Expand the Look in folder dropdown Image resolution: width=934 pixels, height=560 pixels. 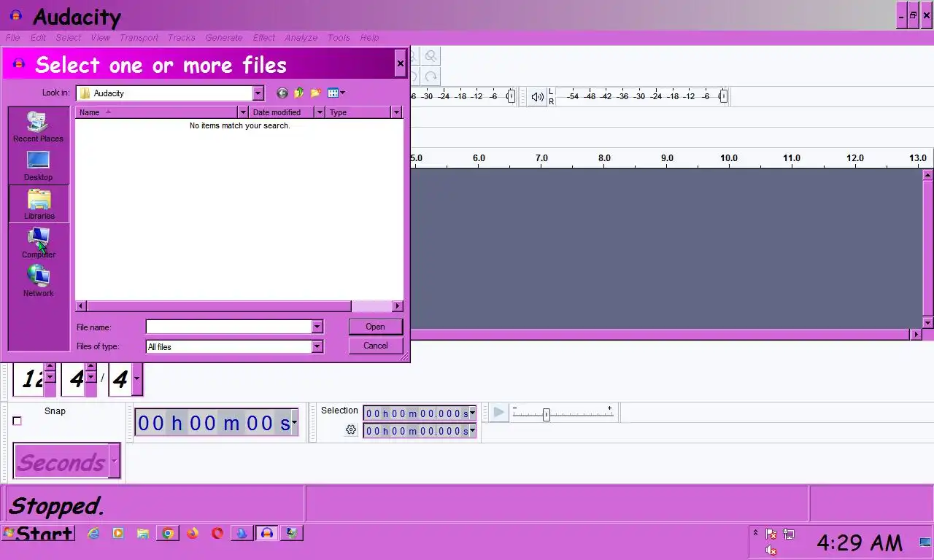(258, 93)
